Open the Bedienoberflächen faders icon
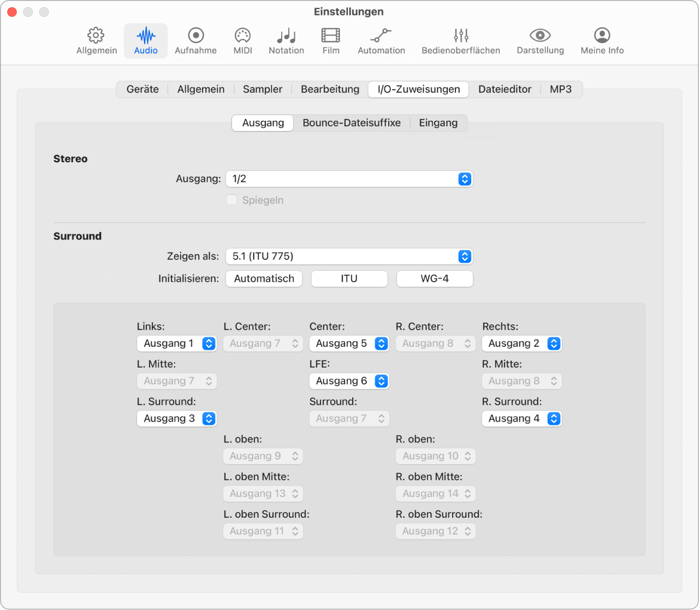The width and height of the screenshot is (700, 610). (461, 35)
